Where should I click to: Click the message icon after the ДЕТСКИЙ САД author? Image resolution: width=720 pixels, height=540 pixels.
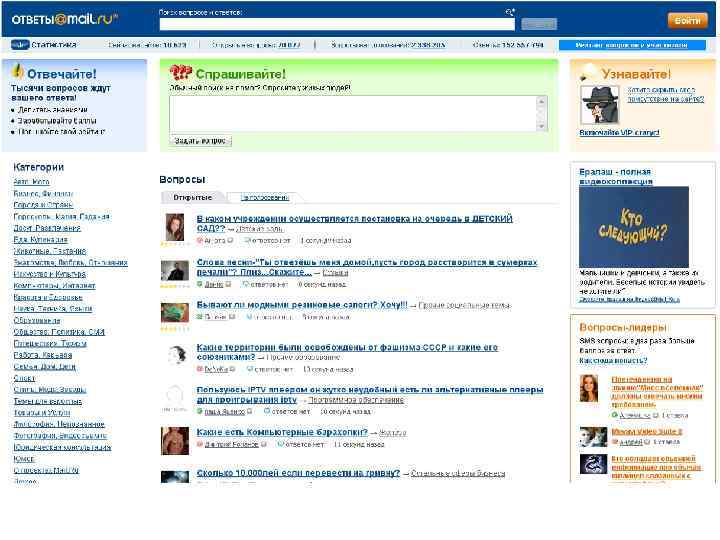click(231, 241)
